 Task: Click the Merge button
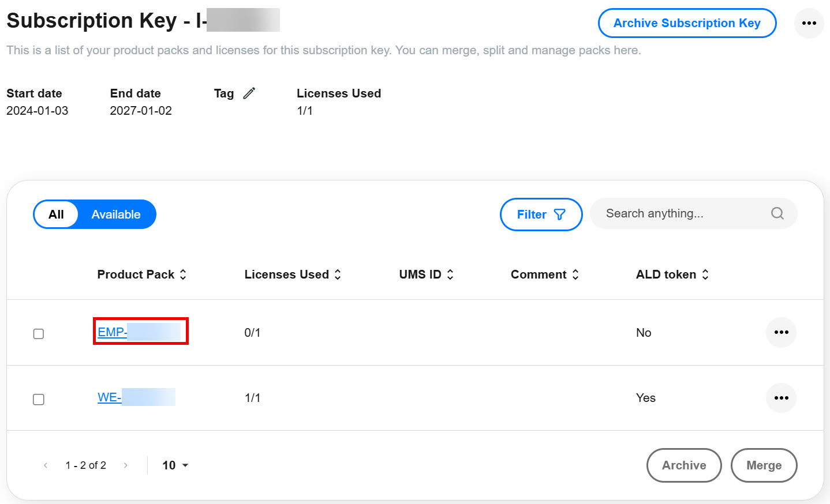[763, 465]
